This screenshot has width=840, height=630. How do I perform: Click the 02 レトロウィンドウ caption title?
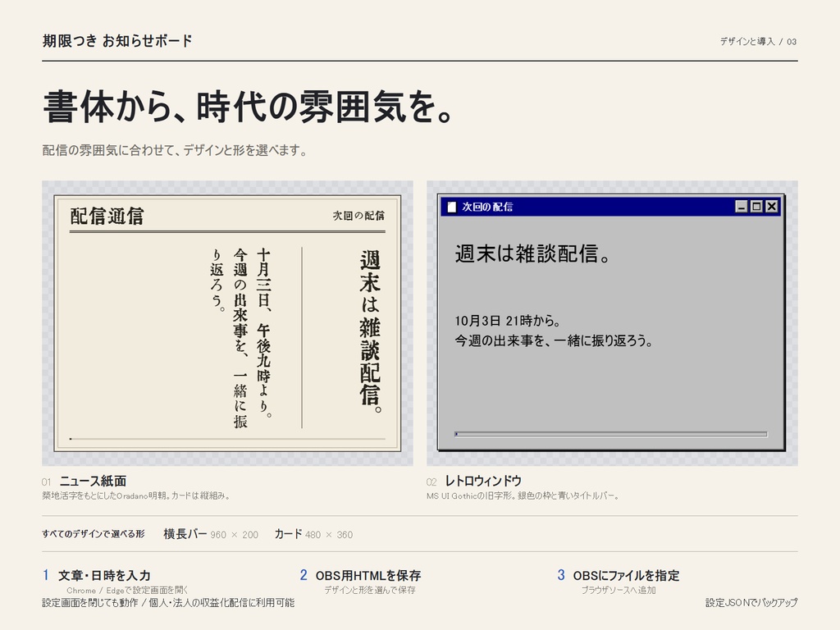pos(474,481)
